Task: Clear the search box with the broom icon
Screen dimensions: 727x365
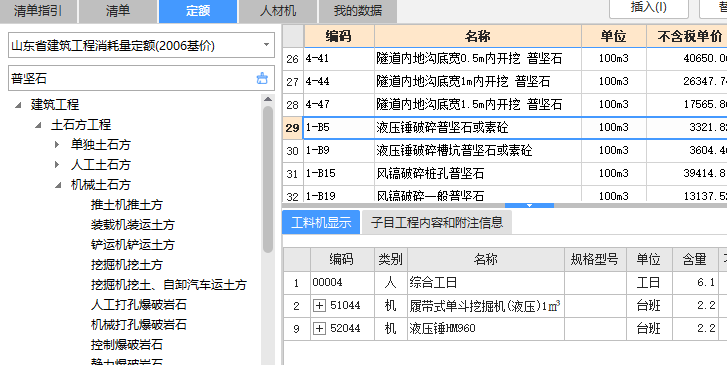Action: click(x=262, y=78)
